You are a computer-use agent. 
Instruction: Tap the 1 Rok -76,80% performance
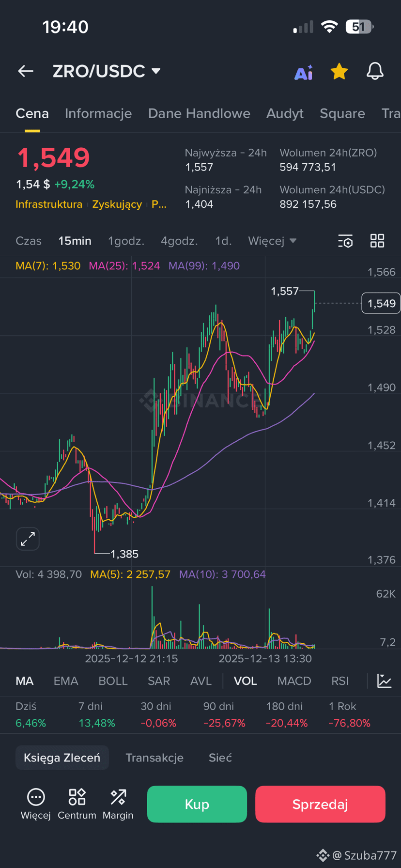tap(349, 714)
